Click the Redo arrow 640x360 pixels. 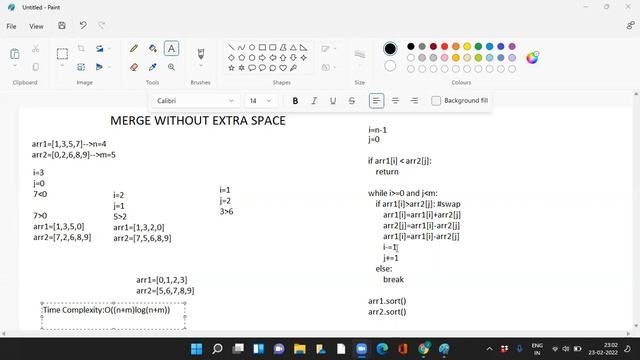pyautogui.click(x=101, y=26)
